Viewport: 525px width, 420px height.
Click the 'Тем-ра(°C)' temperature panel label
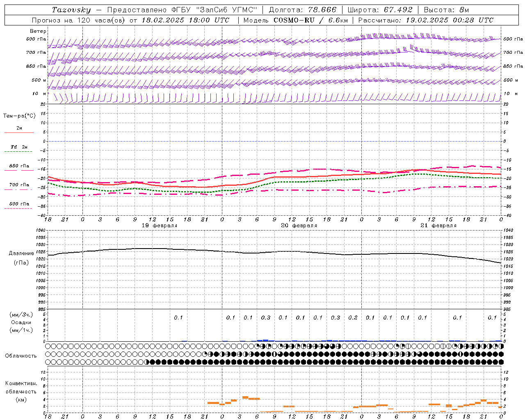click(19, 116)
